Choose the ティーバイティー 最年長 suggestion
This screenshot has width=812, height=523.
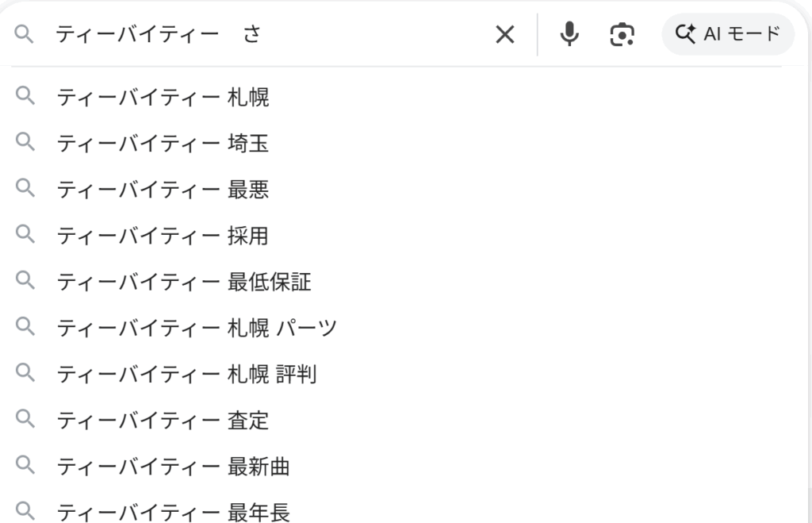click(173, 512)
